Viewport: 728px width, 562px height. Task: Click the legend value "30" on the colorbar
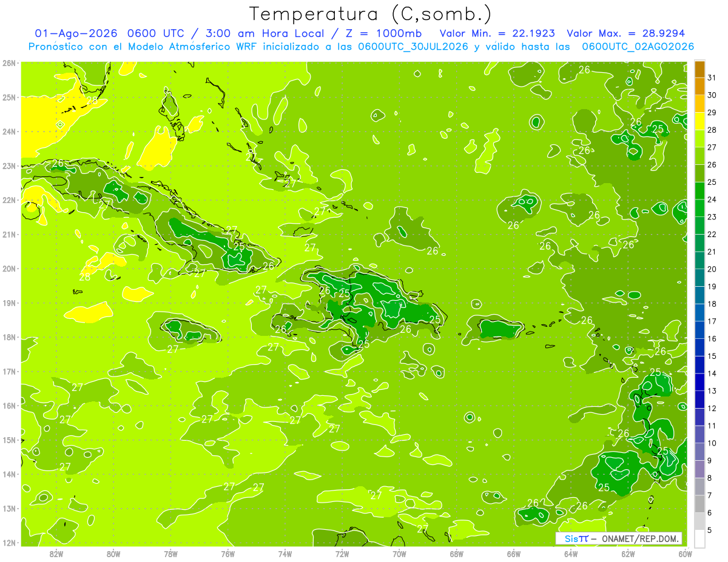(712, 95)
